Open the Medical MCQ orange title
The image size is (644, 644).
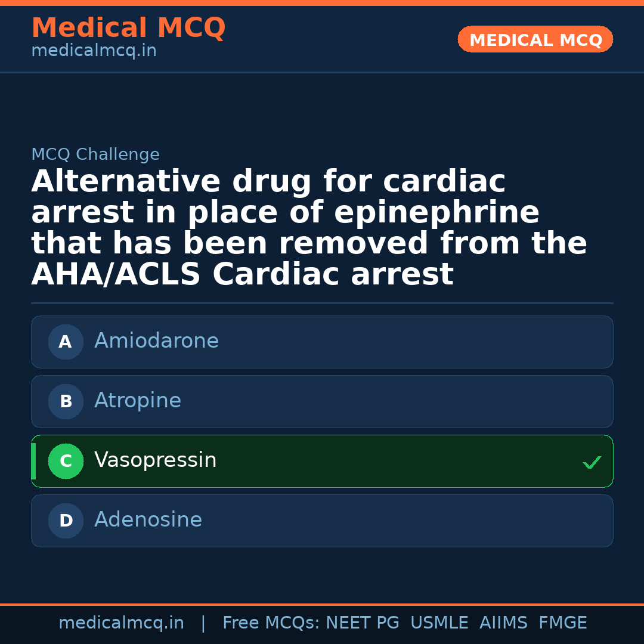tap(128, 28)
